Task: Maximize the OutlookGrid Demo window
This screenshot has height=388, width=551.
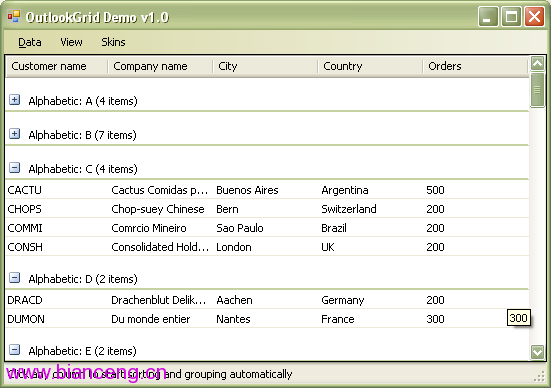Action: tap(511, 17)
